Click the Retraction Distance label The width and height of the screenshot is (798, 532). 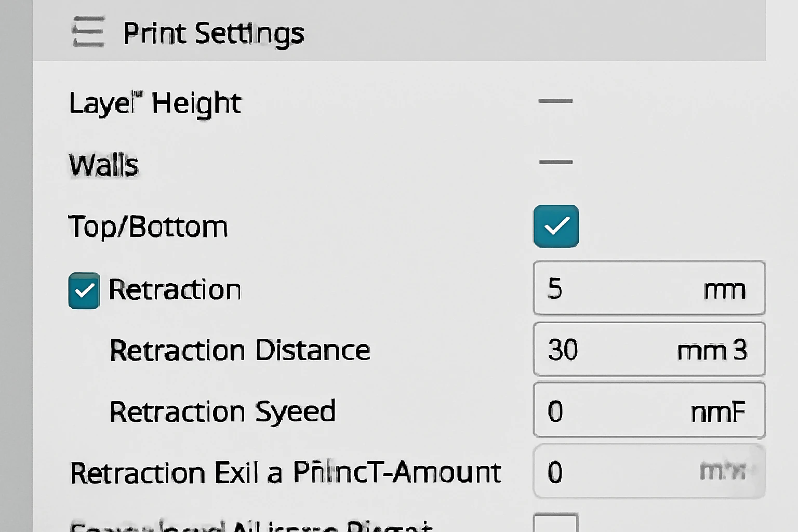point(240,350)
